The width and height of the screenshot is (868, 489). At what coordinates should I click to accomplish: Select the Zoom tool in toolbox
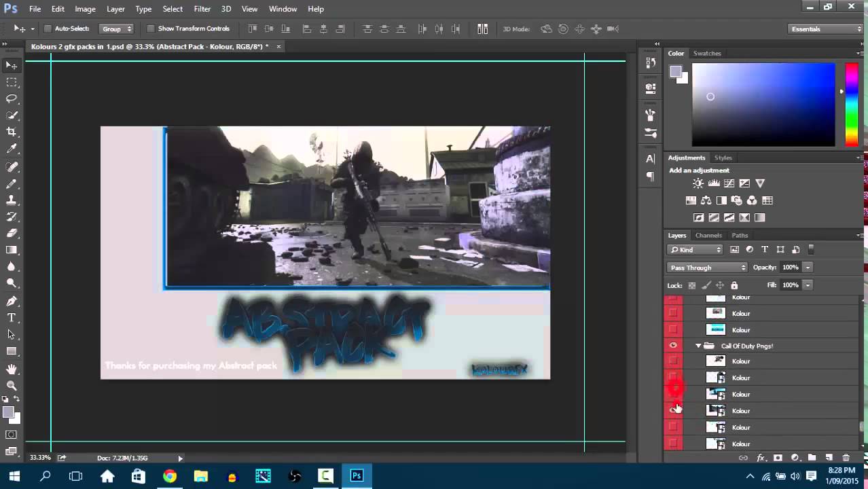pyautogui.click(x=12, y=385)
